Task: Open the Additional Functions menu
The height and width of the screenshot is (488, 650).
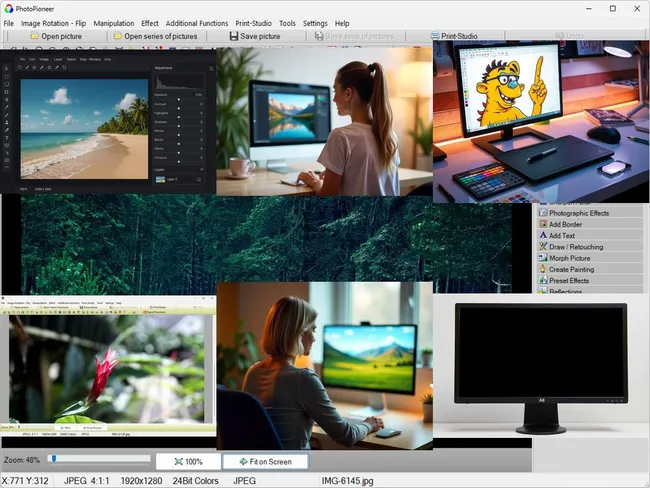Action: 197,23
